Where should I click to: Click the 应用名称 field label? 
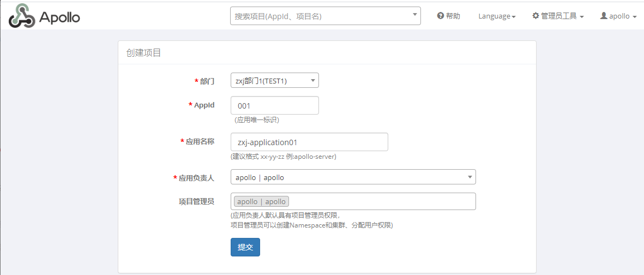pos(200,141)
